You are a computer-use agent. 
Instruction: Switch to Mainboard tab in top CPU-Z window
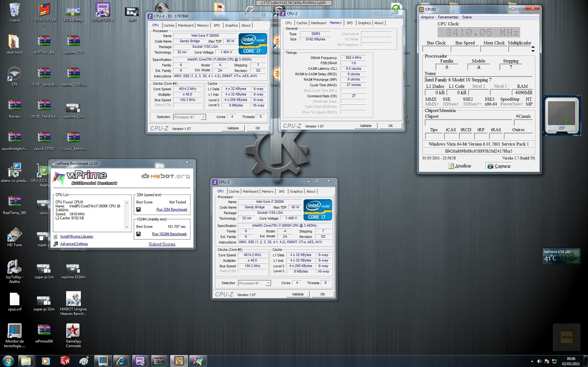pyautogui.click(x=186, y=25)
